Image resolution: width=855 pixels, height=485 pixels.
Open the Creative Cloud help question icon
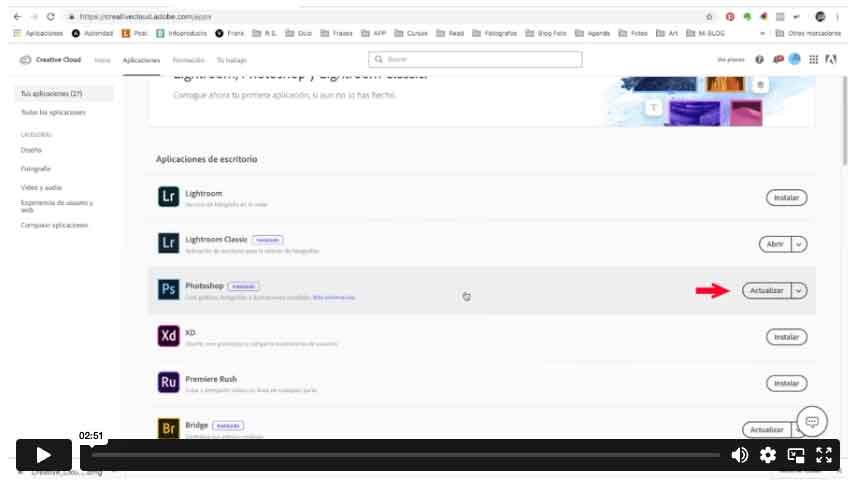[759, 59]
